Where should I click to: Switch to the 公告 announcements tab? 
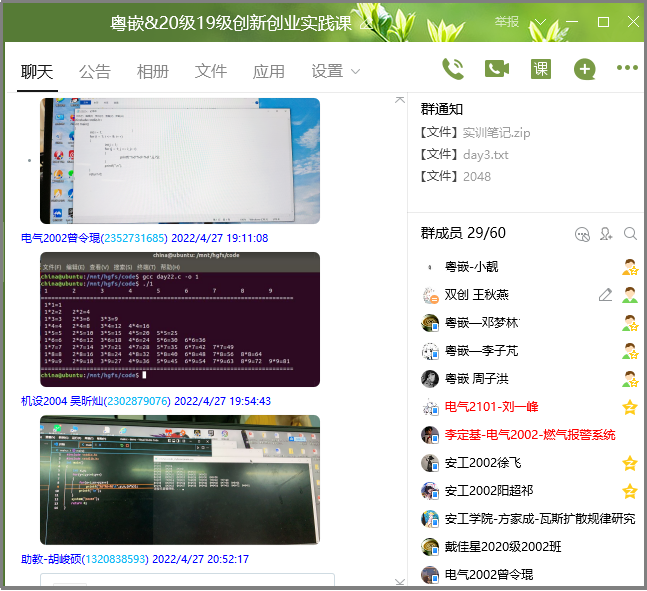coord(95,71)
